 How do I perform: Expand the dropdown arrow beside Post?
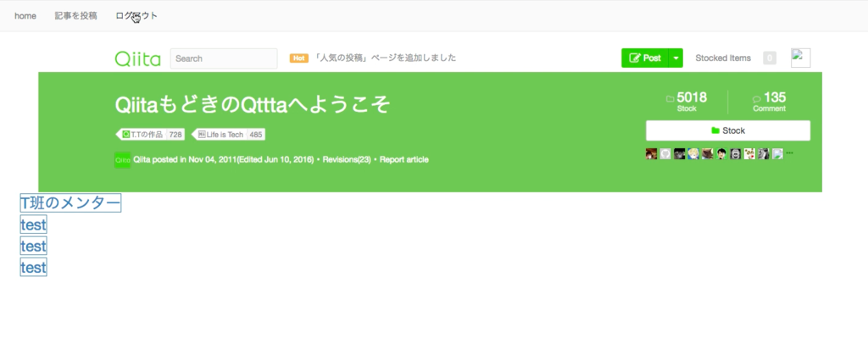click(x=676, y=58)
